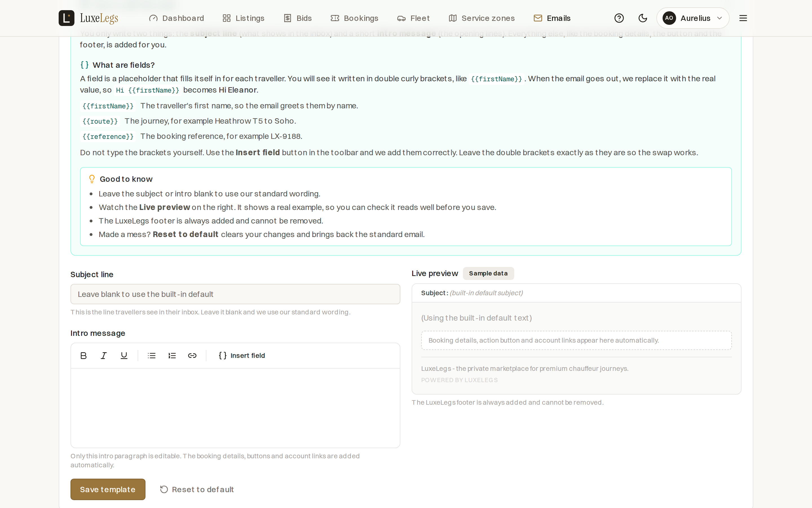Focus the Subject line input field
This screenshot has width=812, height=508.
tap(235, 294)
